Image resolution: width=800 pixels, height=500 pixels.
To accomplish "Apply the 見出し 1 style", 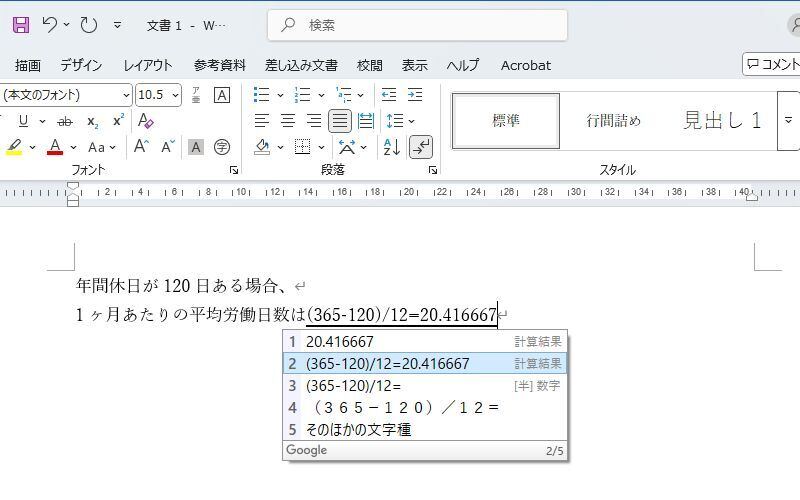I will (721, 121).
